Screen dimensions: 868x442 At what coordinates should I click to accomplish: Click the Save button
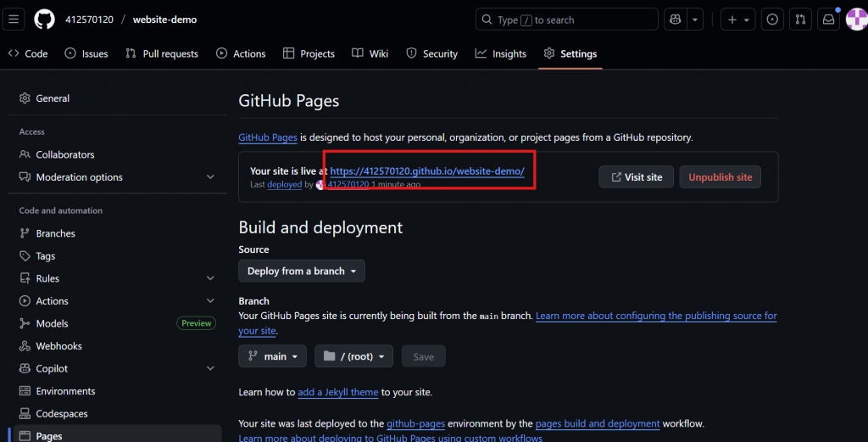click(424, 356)
